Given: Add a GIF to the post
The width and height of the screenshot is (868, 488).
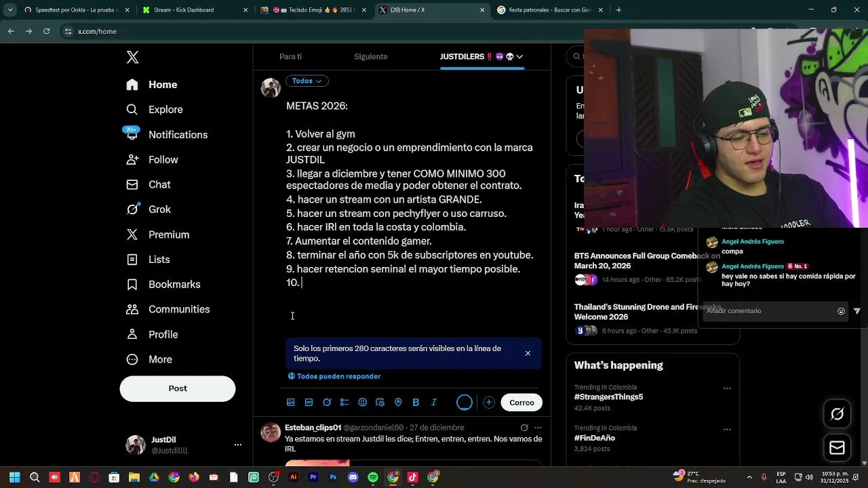Looking at the screenshot, I should [309, 403].
